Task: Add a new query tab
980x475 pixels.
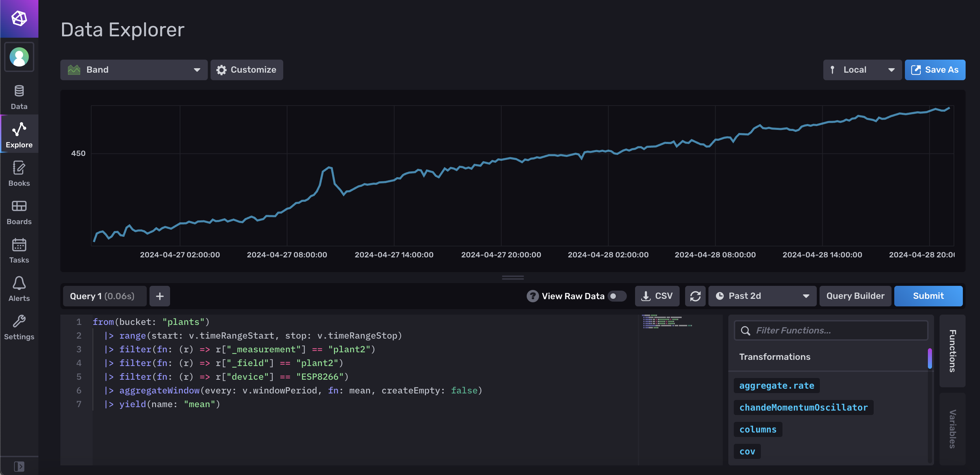Action: click(160, 296)
